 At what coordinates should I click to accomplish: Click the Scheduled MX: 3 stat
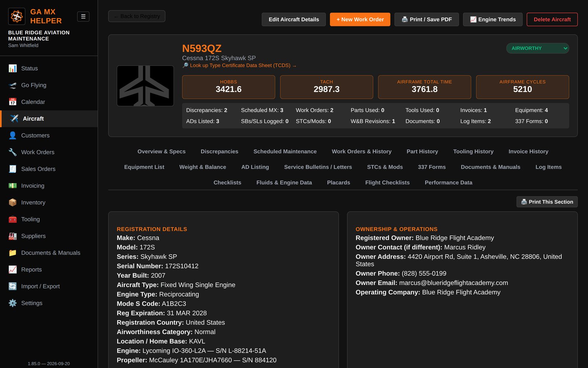(x=262, y=110)
